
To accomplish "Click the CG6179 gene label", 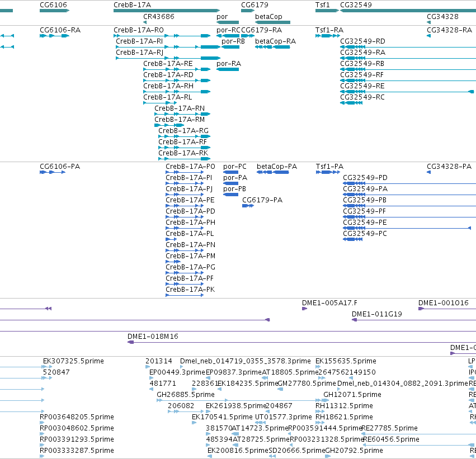I will pyautogui.click(x=255, y=5).
